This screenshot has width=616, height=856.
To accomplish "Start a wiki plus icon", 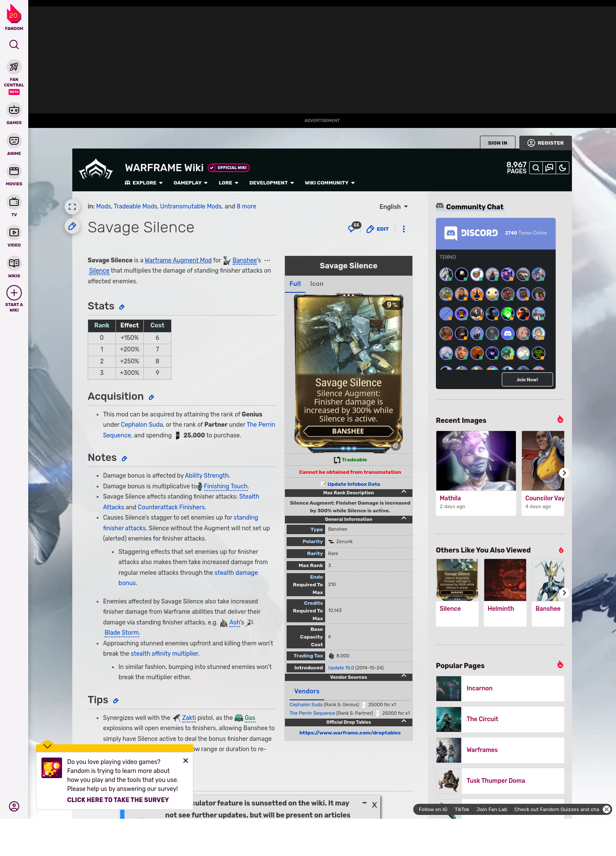I will [x=14, y=293].
